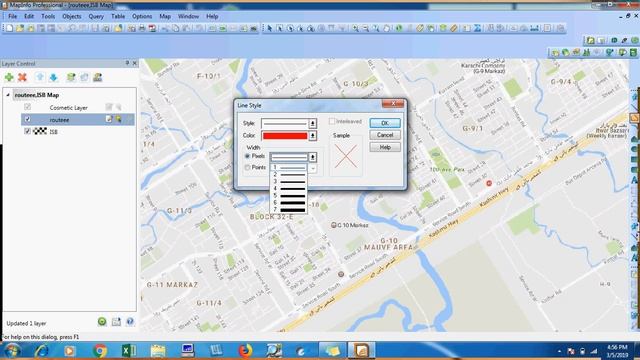Image resolution: width=640 pixels, height=360 pixels.
Task: Open Internet Explorer from the taskbar
Action: [41, 350]
